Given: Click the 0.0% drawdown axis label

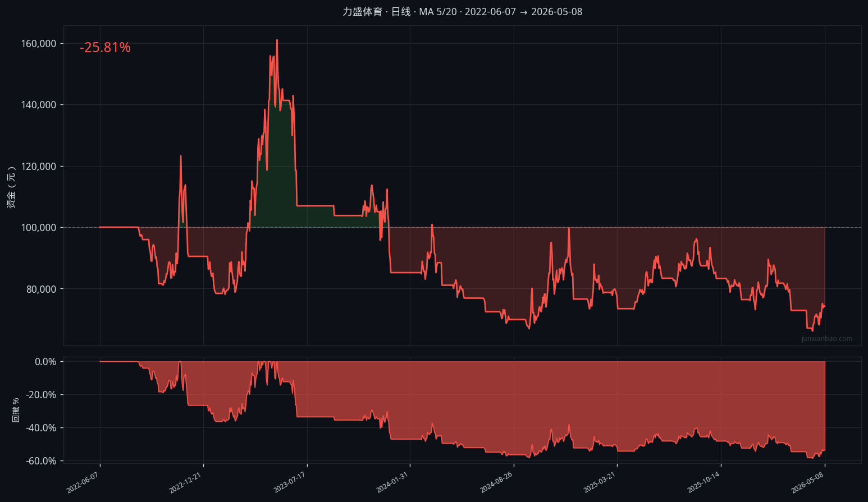Looking at the screenshot, I should (x=45, y=362).
